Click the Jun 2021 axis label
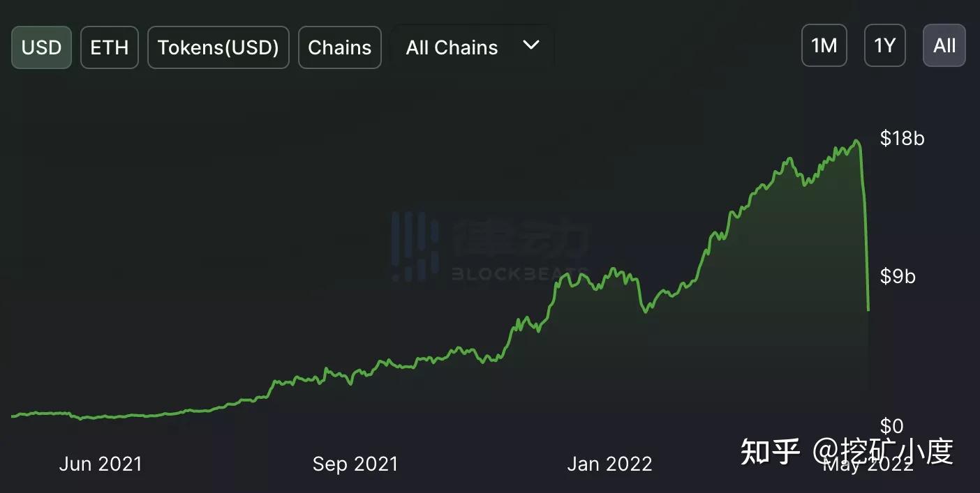The width and height of the screenshot is (980, 493). (101, 464)
